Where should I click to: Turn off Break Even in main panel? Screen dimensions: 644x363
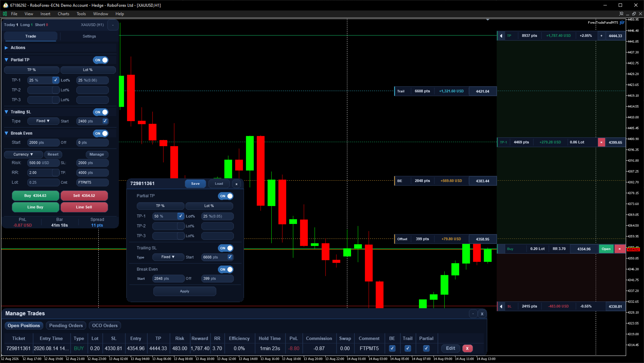(x=101, y=134)
